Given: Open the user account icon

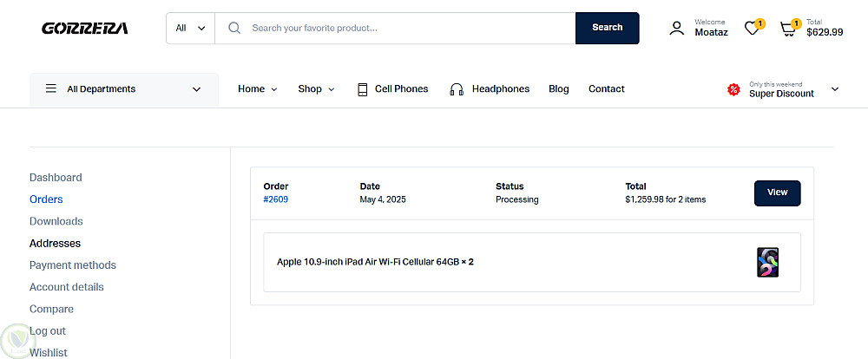Looking at the screenshot, I should click(x=677, y=28).
